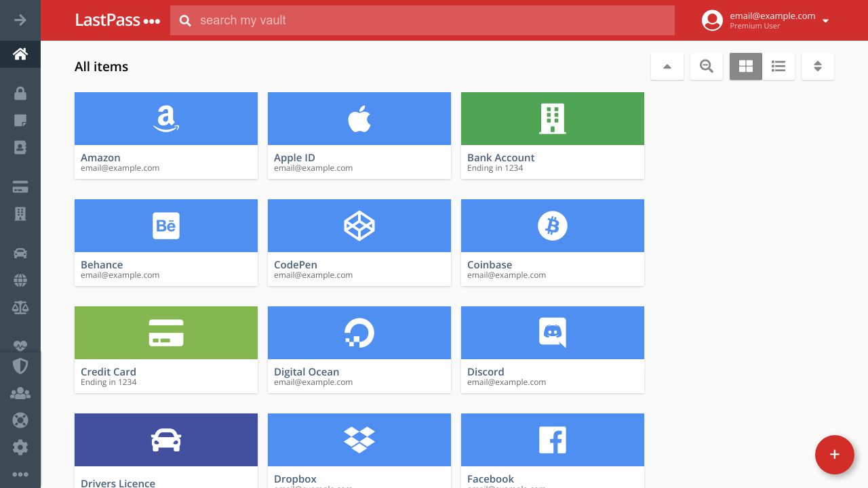Open the Addresses contact card sidebar icon

coord(20,147)
